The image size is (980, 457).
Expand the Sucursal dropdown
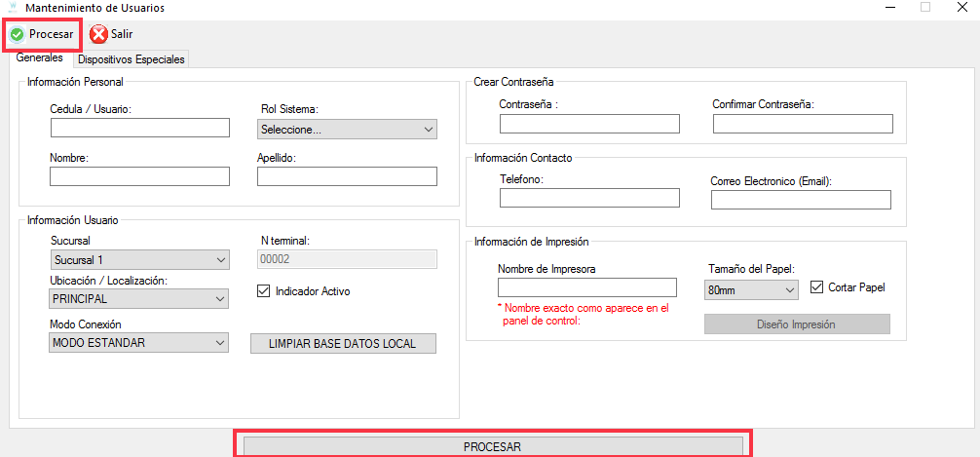click(x=138, y=259)
